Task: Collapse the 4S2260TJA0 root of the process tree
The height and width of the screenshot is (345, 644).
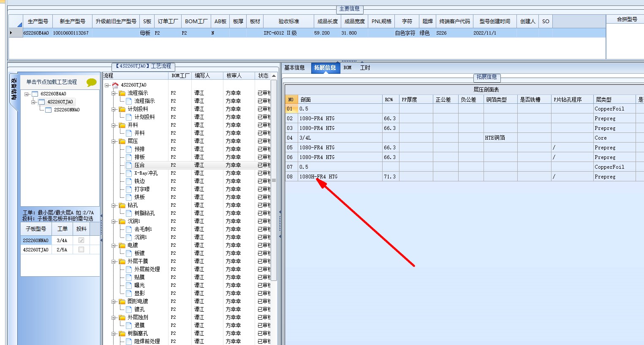Action: [x=107, y=85]
